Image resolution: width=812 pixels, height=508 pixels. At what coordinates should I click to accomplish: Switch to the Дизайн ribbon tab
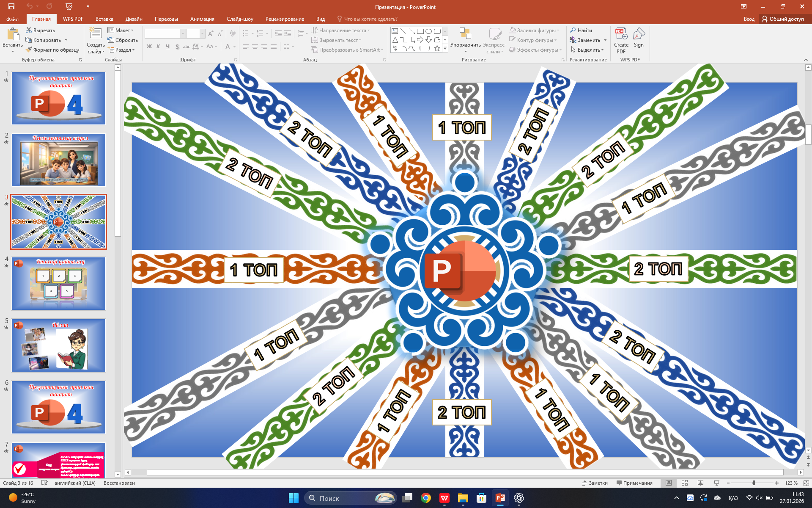(134, 19)
